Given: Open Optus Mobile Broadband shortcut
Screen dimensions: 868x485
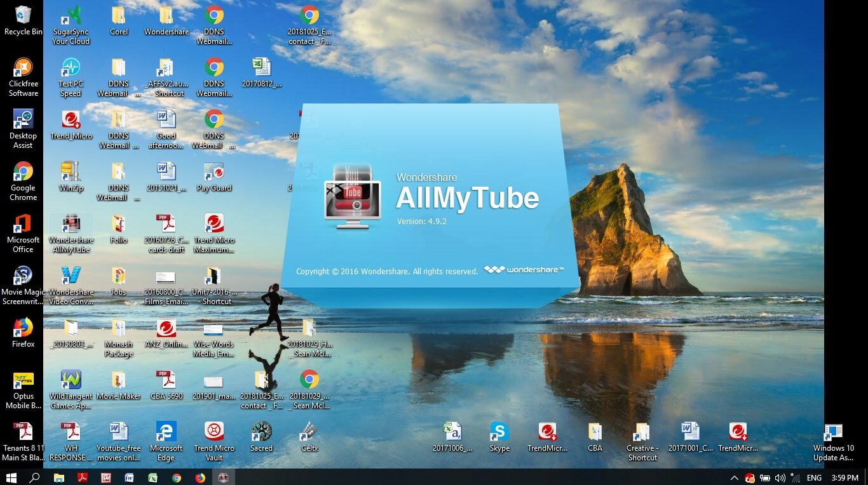Looking at the screenshot, I should (x=24, y=390).
